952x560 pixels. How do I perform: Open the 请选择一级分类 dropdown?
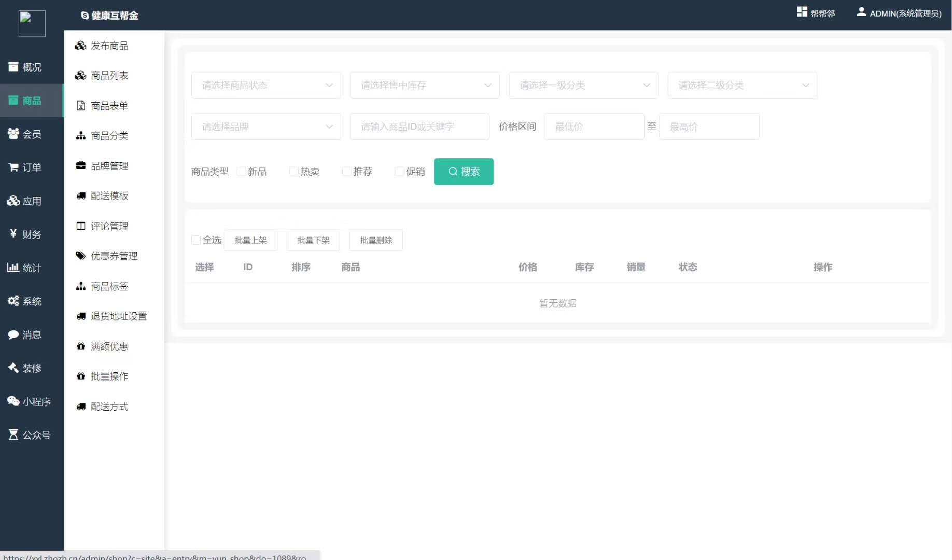[583, 85]
